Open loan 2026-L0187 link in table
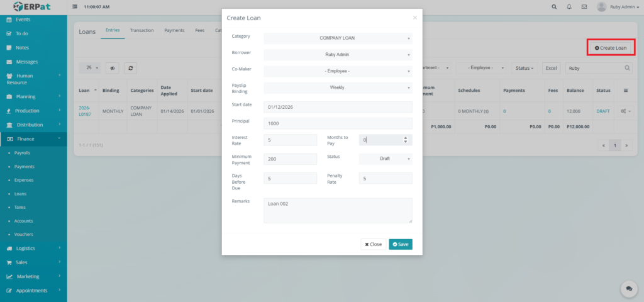 [x=85, y=111]
